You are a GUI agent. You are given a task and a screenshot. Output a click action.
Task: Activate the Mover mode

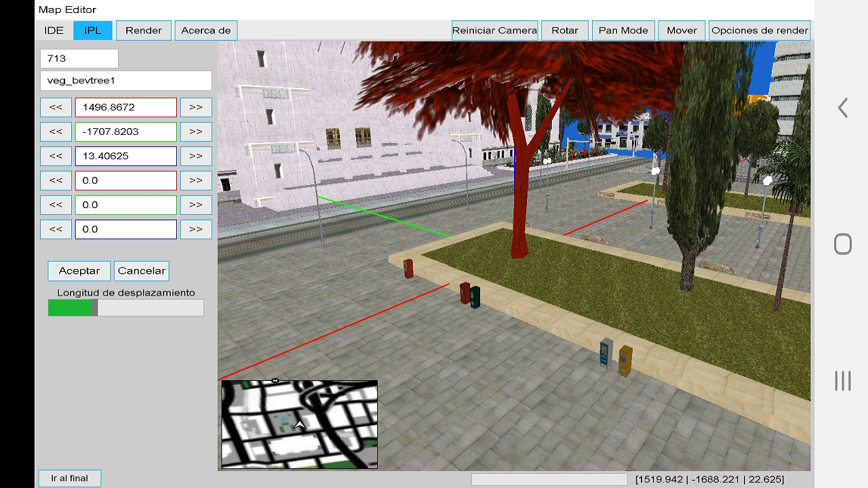click(682, 30)
